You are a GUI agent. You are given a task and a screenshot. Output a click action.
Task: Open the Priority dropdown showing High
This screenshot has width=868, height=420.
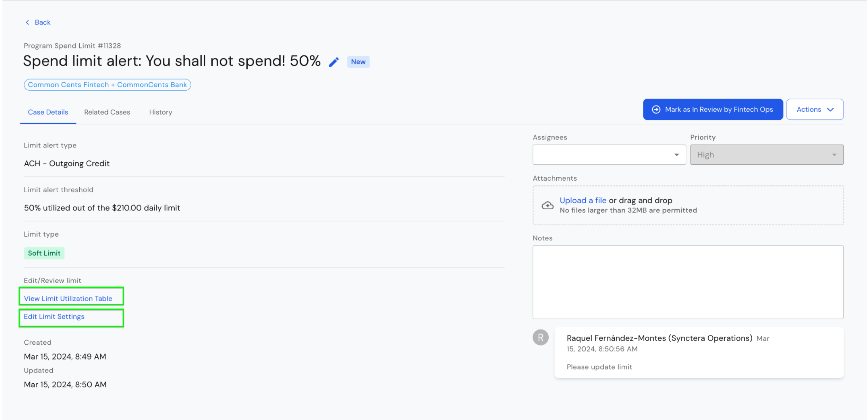[x=767, y=155]
